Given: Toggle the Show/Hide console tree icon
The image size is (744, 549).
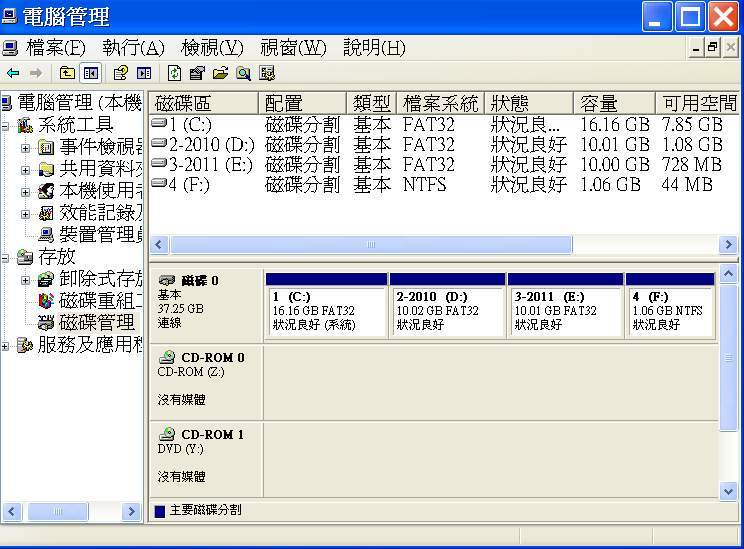Looking at the screenshot, I should [90, 73].
